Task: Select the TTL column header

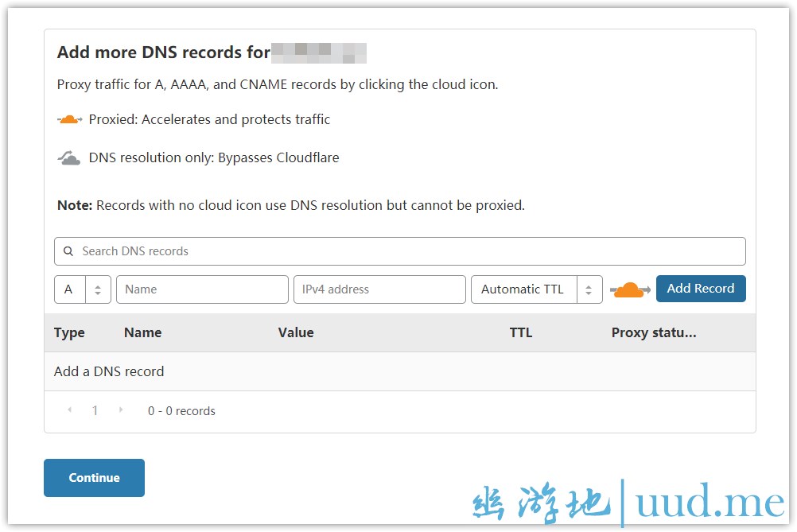Action: coord(521,333)
